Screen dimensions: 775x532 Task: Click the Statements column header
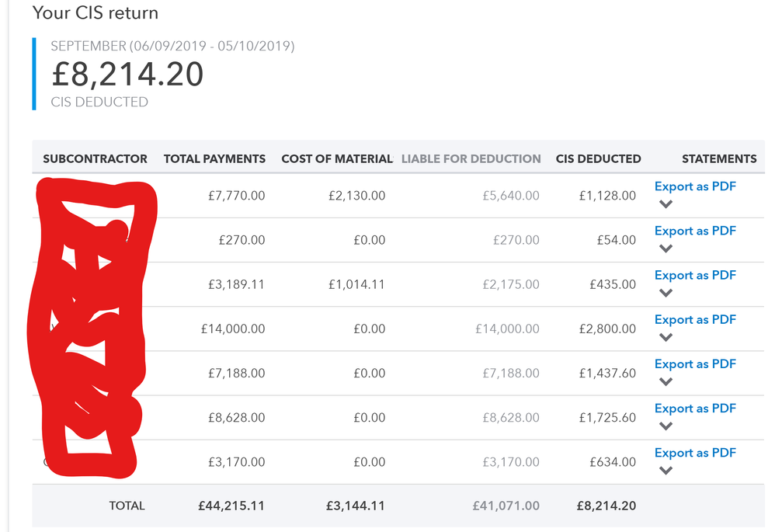[719, 158]
